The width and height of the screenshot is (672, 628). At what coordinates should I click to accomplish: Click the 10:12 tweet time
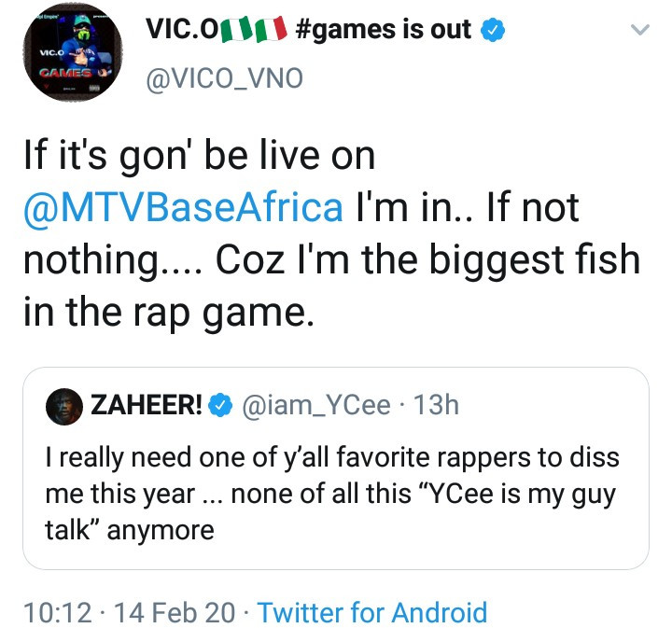[58, 612]
